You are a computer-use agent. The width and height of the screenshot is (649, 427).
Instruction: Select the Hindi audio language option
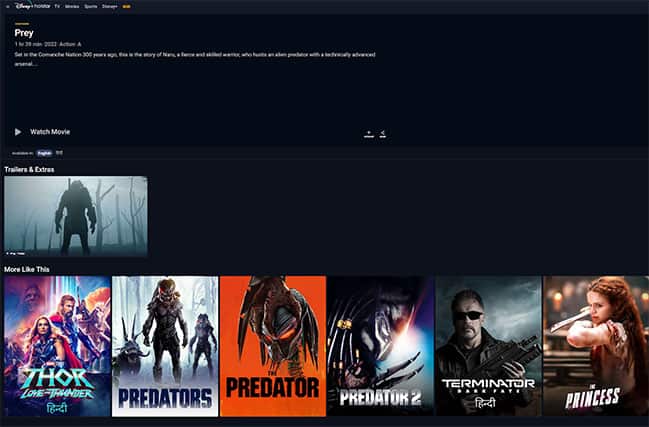tap(59, 153)
